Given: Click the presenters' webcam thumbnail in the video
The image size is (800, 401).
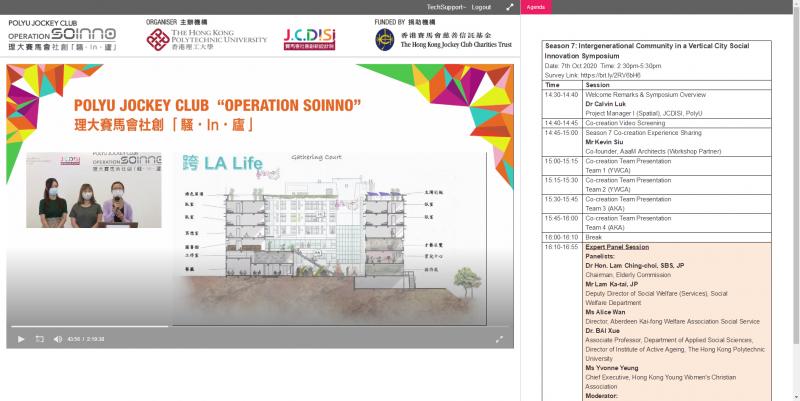Looking at the screenshot, I should (x=94, y=190).
